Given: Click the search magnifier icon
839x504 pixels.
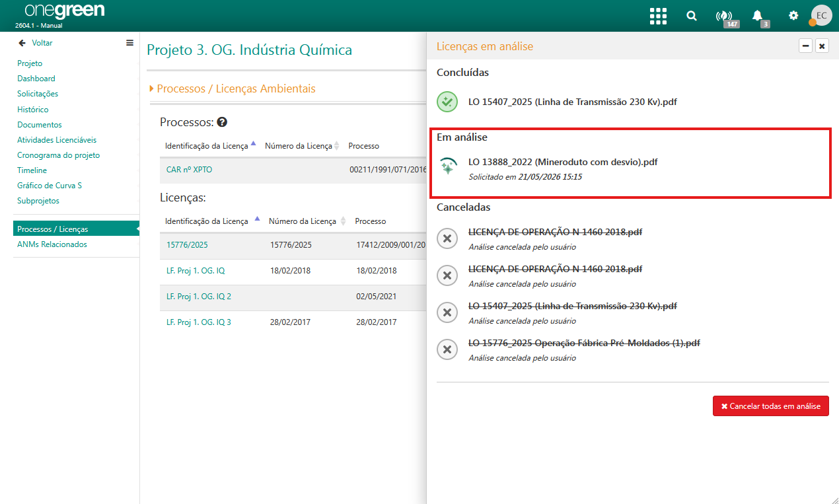Looking at the screenshot, I should tap(692, 16).
